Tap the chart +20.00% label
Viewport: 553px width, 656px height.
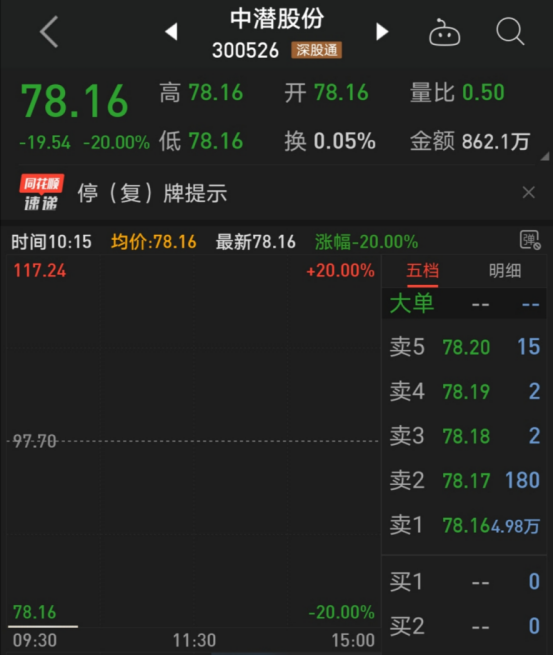[341, 271]
